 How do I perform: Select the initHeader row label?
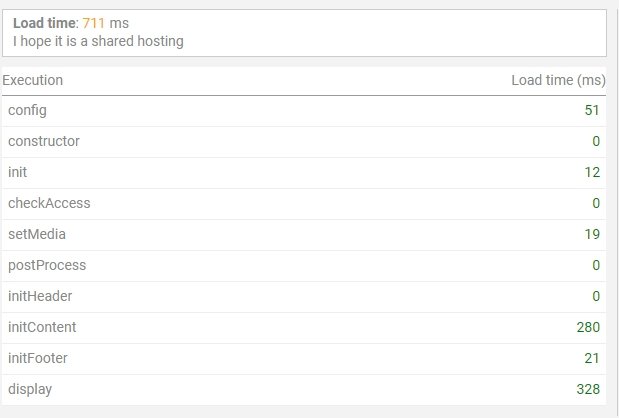click(40, 296)
